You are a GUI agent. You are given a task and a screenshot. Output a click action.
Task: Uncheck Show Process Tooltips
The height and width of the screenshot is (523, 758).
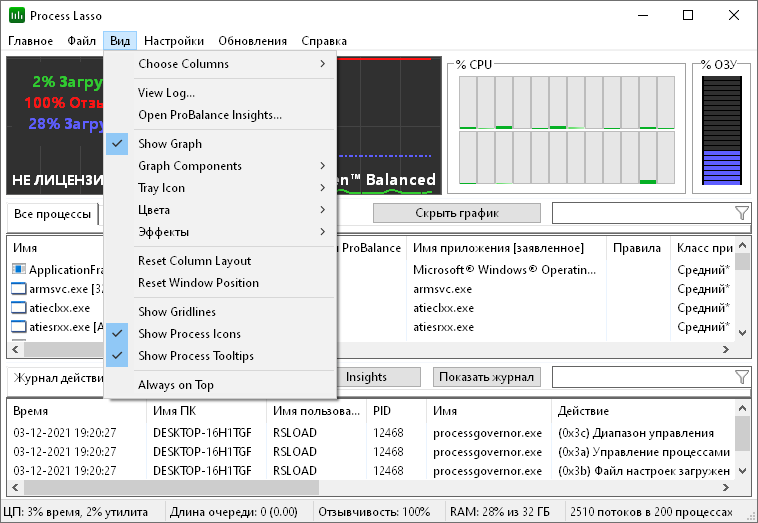[220, 356]
